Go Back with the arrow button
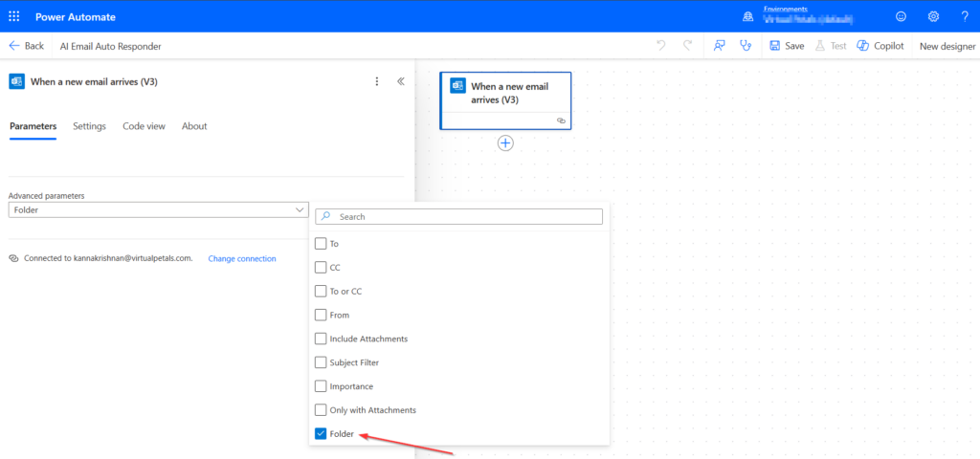The height and width of the screenshot is (459, 980). [x=26, y=46]
